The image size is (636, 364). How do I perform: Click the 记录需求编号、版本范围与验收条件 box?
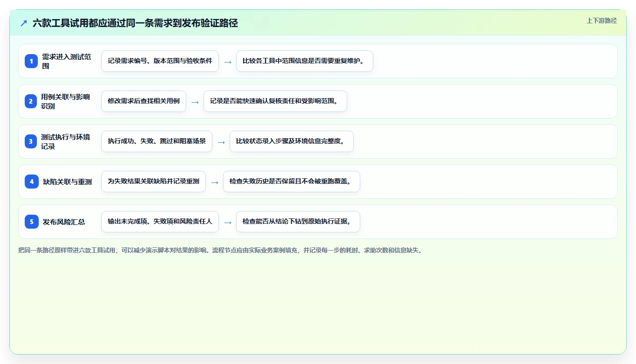pos(160,61)
